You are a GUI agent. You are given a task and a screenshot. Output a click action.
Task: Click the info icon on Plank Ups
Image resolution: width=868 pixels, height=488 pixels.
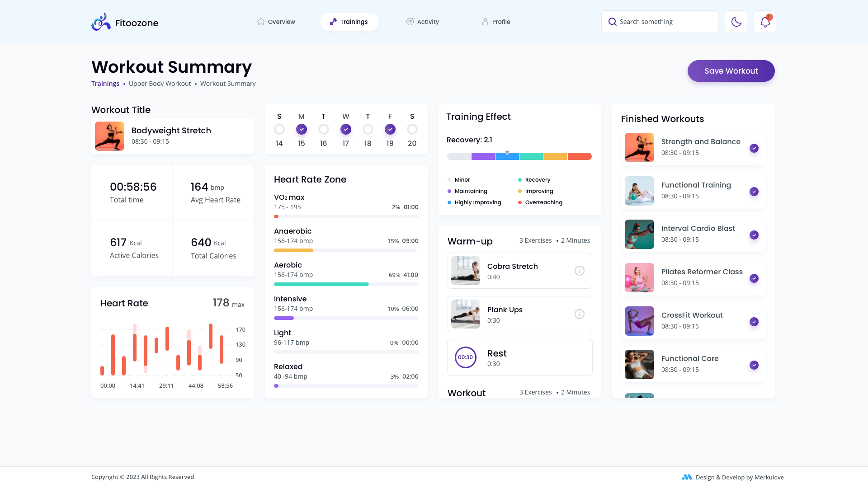pyautogui.click(x=579, y=314)
